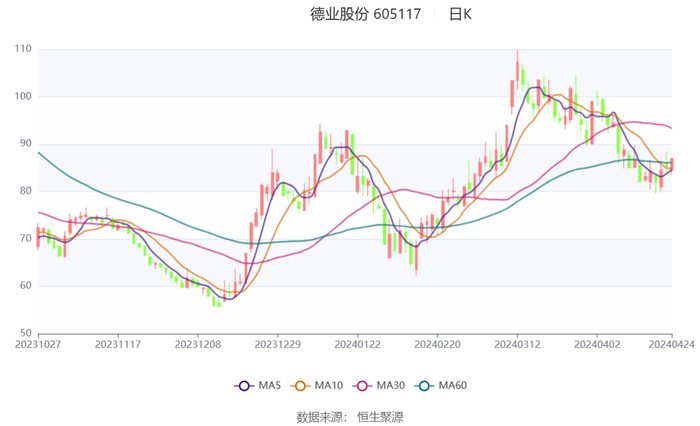
Task: Toggle the MA10 legend circle marker
Action: (x=300, y=386)
